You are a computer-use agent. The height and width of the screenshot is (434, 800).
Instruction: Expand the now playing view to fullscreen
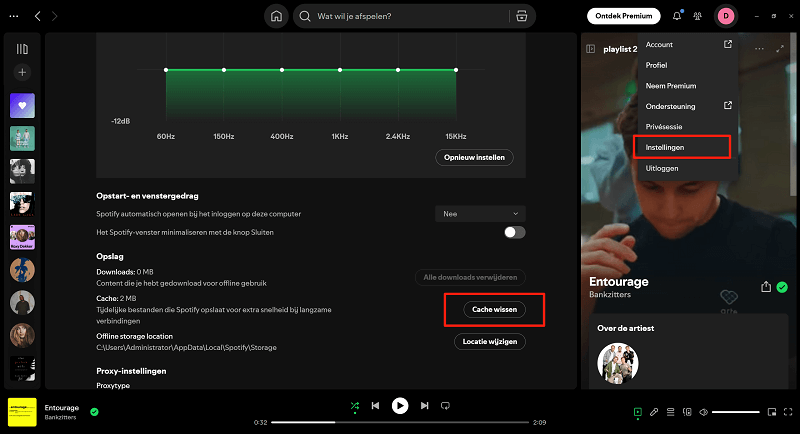click(780, 49)
